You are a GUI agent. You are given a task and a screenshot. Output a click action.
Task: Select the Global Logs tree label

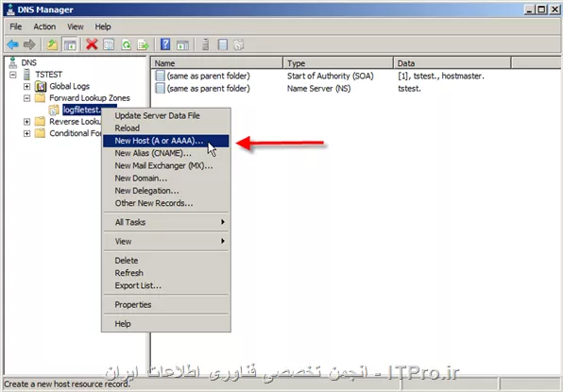pyautogui.click(x=69, y=86)
